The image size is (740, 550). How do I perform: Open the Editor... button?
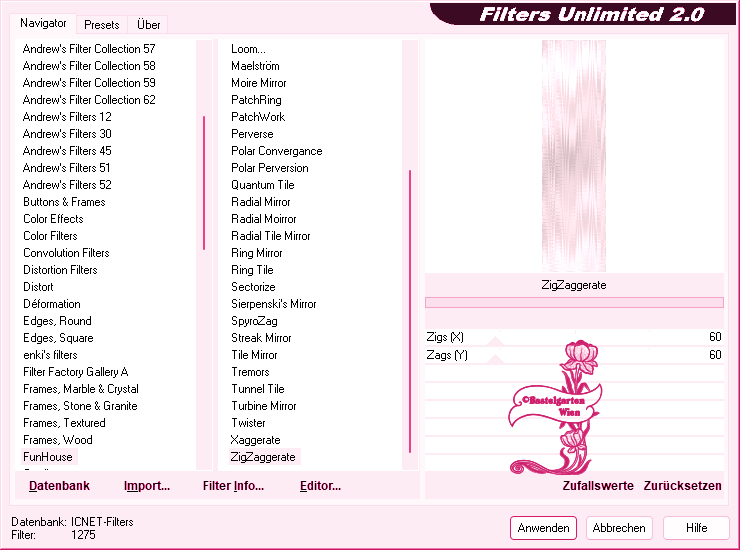(x=320, y=486)
